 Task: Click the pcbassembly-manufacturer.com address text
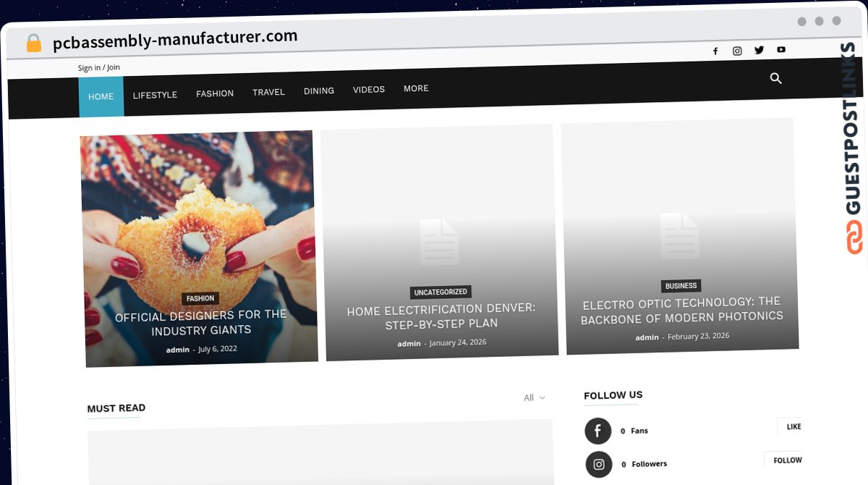(x=175, y=39)
